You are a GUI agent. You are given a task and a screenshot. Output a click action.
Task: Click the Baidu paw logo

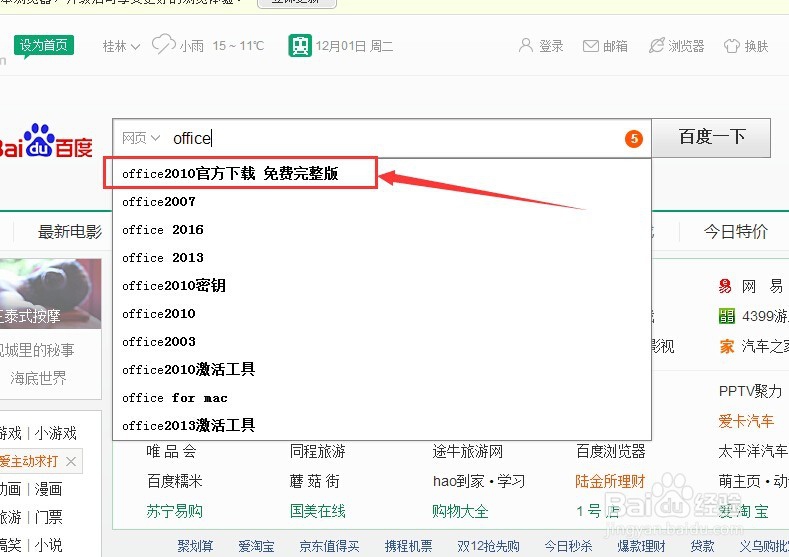[45, 141]
